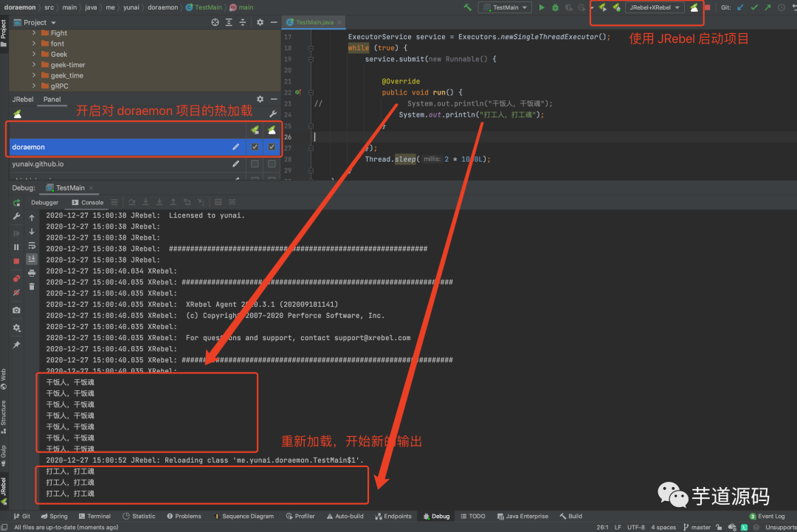Run with JRebel rocket icon
The height and width of the screenshot is (532, 797).
pyautogui.click(x=602, y=7)
